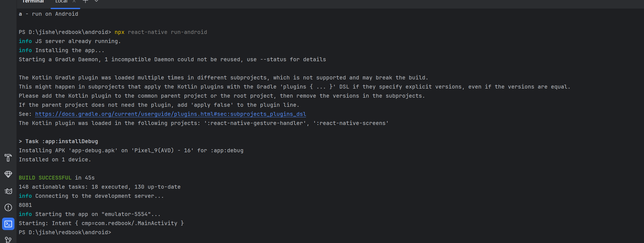The image size is (644, 243).
Task: Switch to the Local terminal tab
Action: [x=61, y=2]
